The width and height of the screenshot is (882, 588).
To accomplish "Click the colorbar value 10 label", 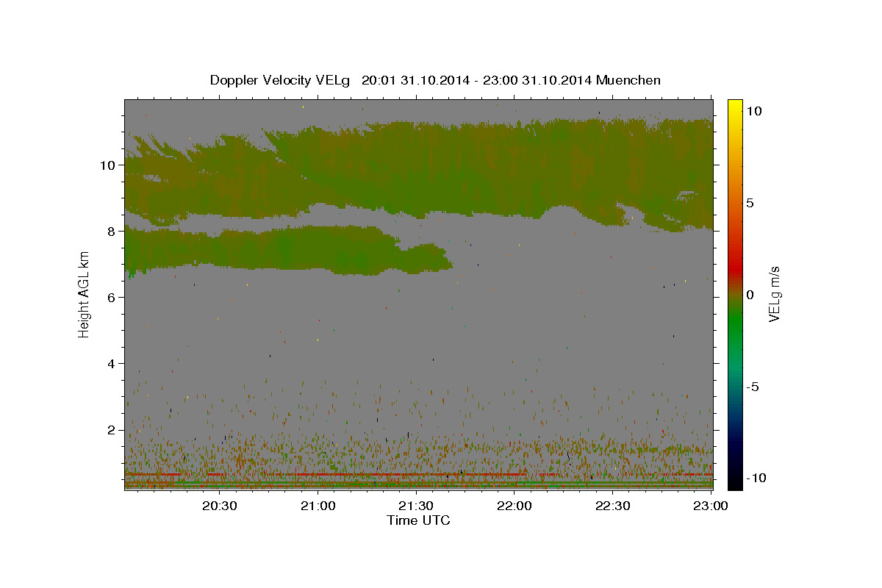I will pos(753,110).
